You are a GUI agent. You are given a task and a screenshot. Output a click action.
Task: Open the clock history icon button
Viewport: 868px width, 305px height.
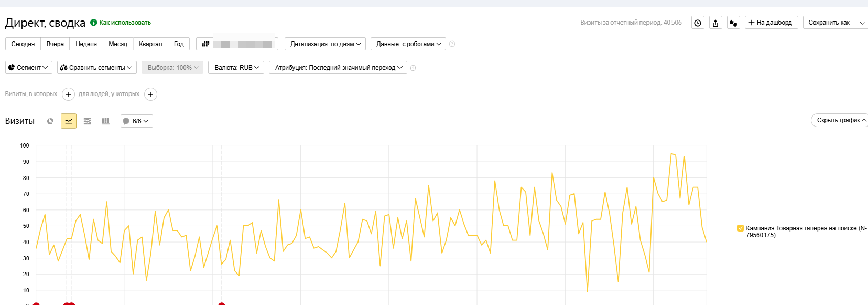coord(698,23)
